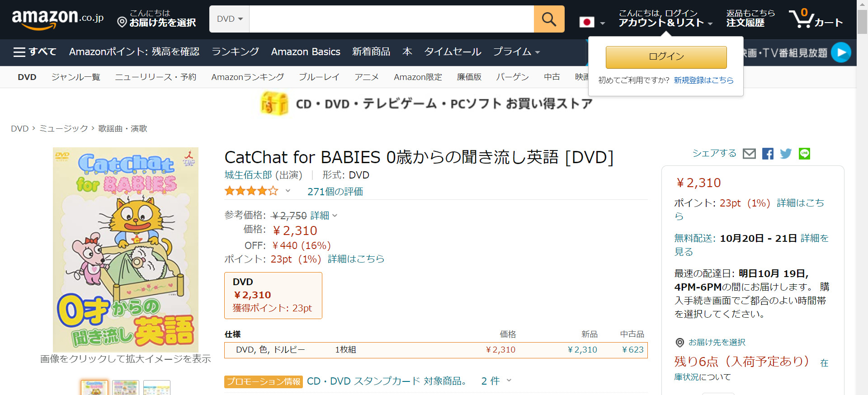The height and width of the screenshot is (395, 868).
Task: Click the gift box bargain store icon
Action: click(x=274, y=103)
